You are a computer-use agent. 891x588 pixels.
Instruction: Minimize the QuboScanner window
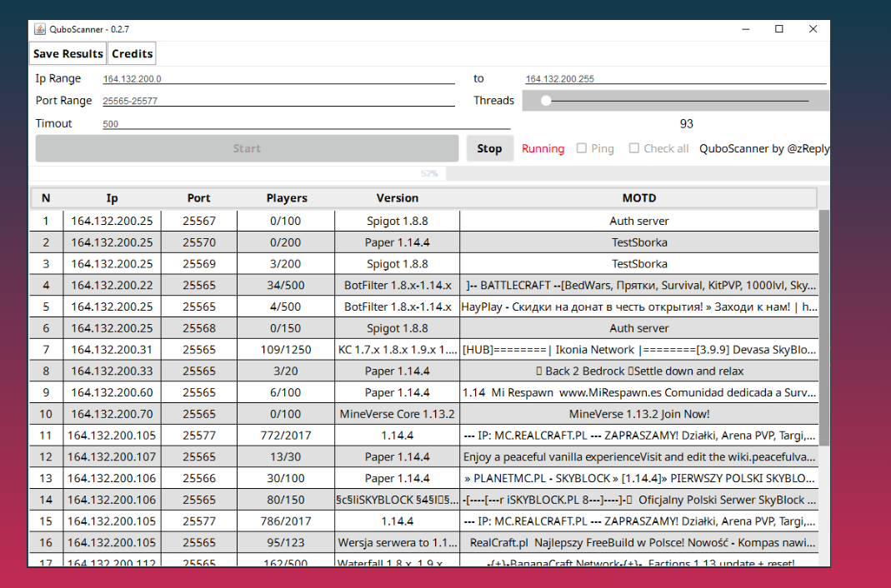[745, 29]
